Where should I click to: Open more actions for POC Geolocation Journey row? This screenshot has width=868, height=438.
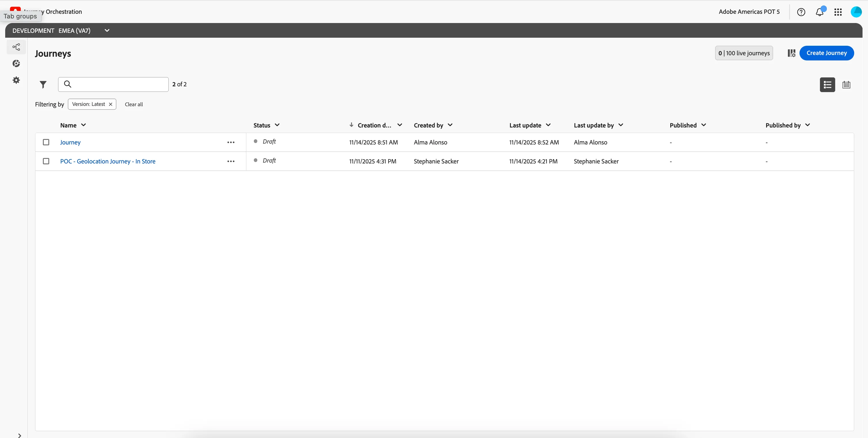(x=231, y=161)
